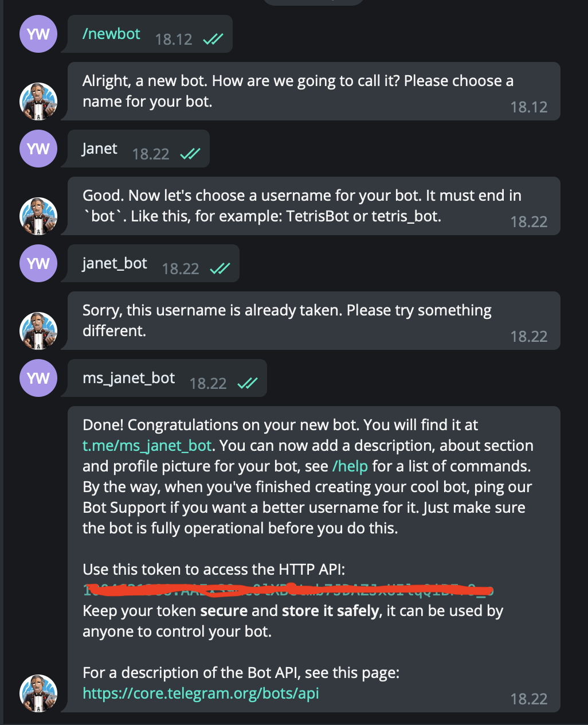Click the 18.22 timestamp on the Done! message
This screenshot has height=725, width=588.
pos(529,699)
